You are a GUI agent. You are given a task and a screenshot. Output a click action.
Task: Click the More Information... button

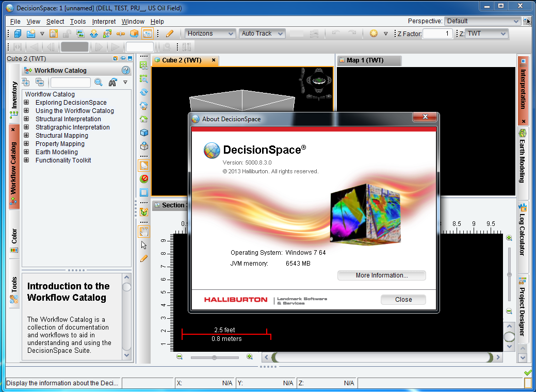coord(381,275)
